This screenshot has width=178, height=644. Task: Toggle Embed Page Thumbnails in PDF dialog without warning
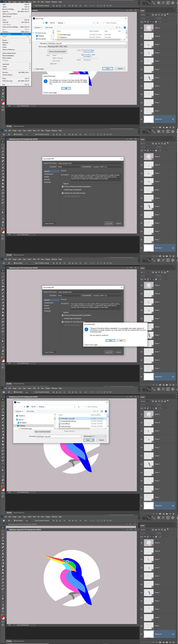[x=62, y=190]
